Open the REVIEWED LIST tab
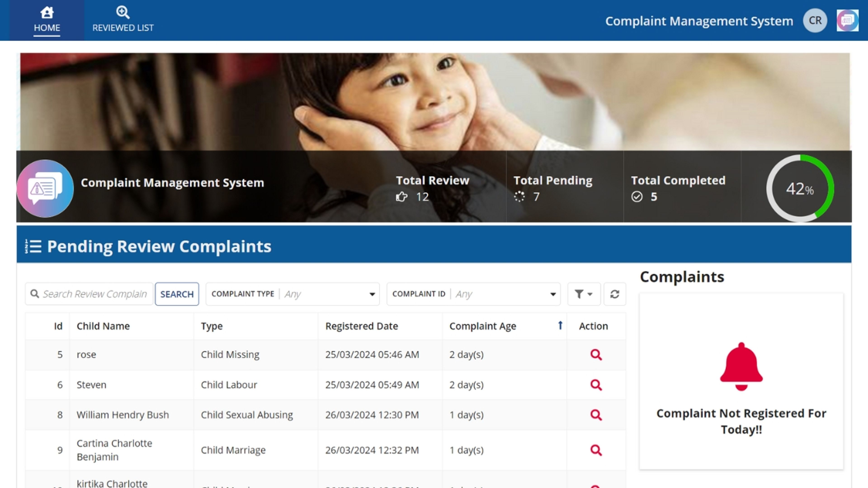 (x=123, y=20)
